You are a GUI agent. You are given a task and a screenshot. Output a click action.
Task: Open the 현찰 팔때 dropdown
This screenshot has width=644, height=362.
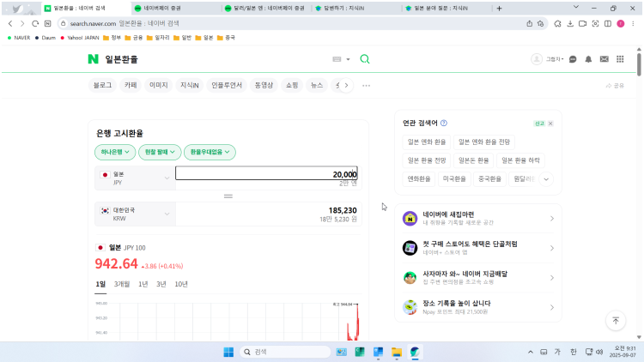point(160,152)
